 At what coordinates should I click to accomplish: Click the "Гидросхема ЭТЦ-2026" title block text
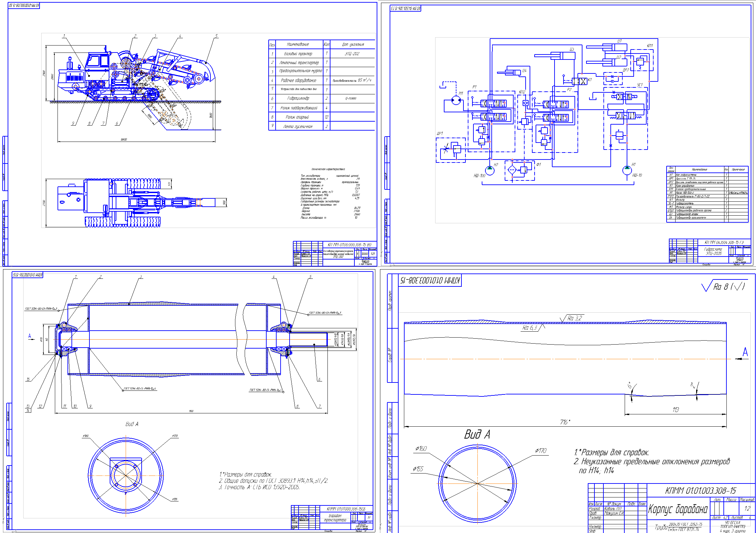pos(713,251)
